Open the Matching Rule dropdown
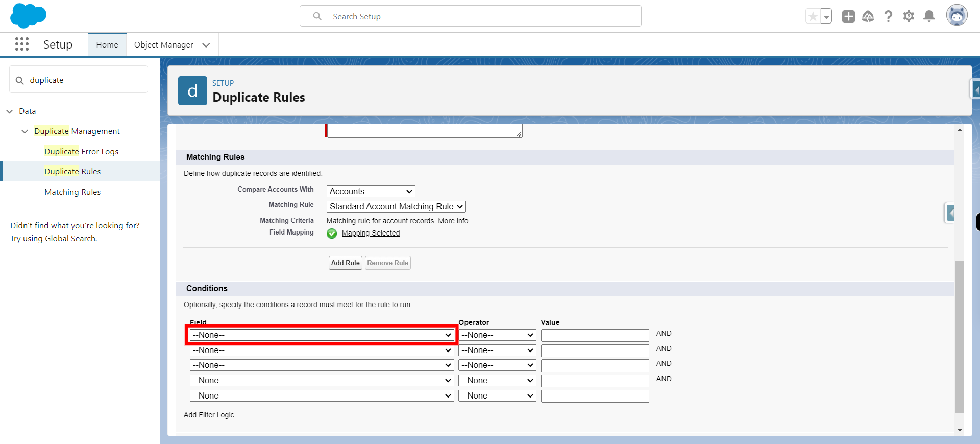 (396, 206)
